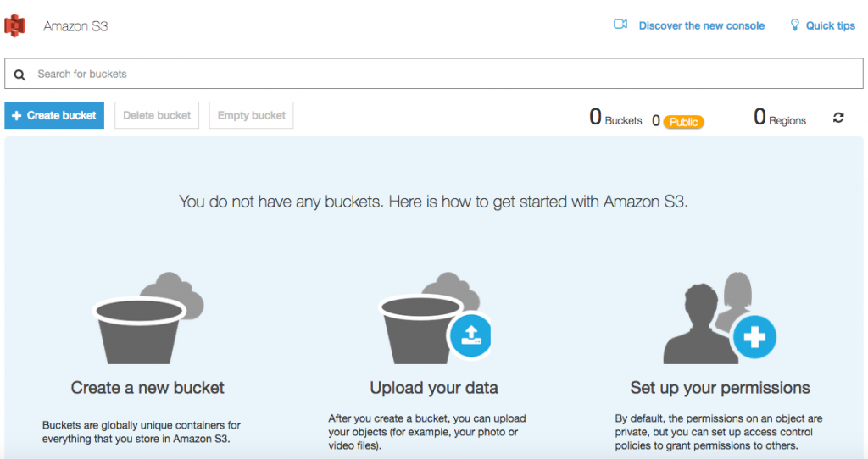Click the Set up your permissions heading

[720, 388]
